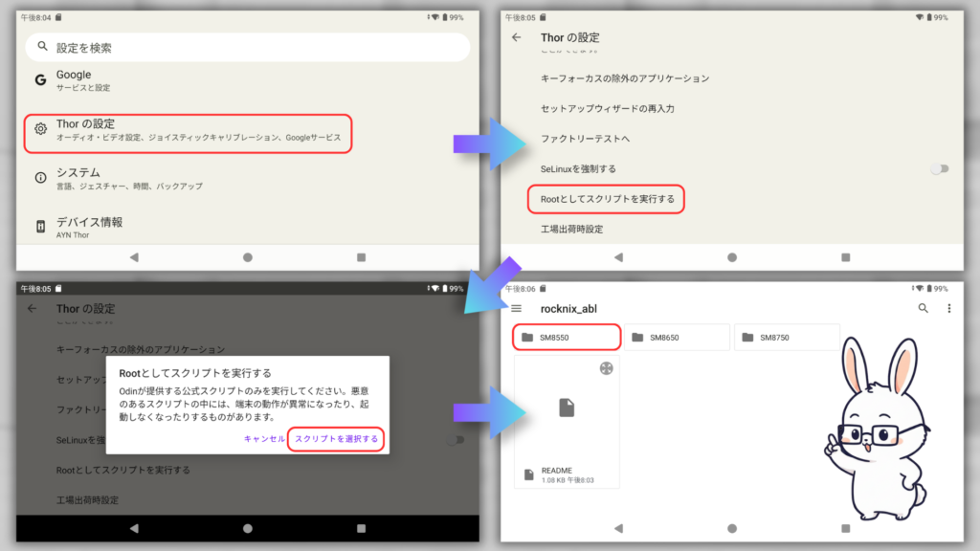This screenshot has height=551, width=980.
Task: Tap Android home button in top-left screenshot
Action: pyautogui.click(x=248, y=257)
